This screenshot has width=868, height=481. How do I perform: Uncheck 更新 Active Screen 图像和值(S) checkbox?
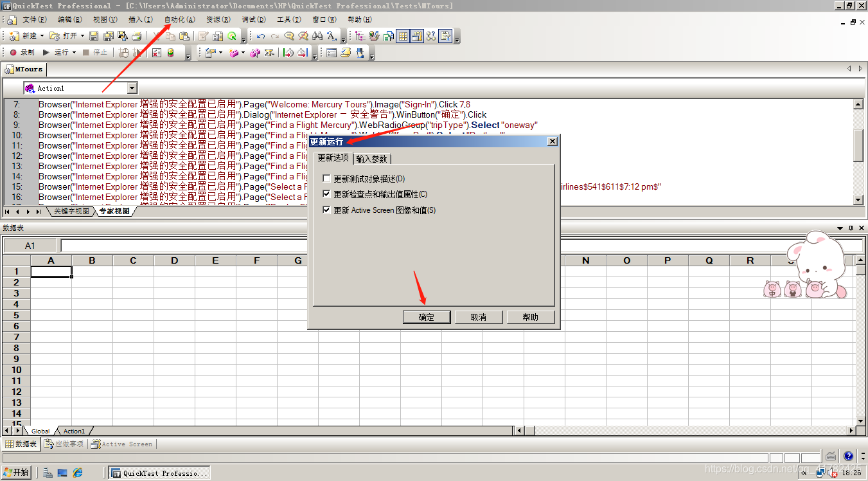point(327,210)
